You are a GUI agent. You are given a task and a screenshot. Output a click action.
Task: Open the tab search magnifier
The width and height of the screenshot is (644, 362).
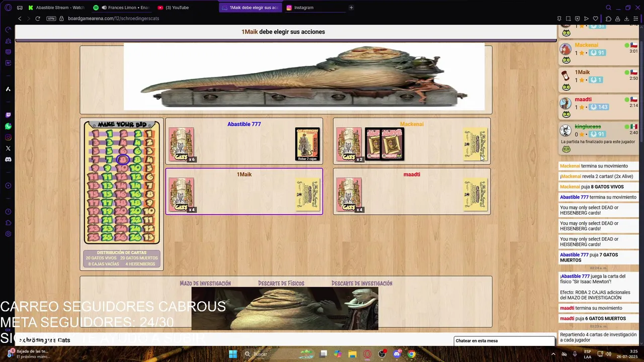(608, 8)
